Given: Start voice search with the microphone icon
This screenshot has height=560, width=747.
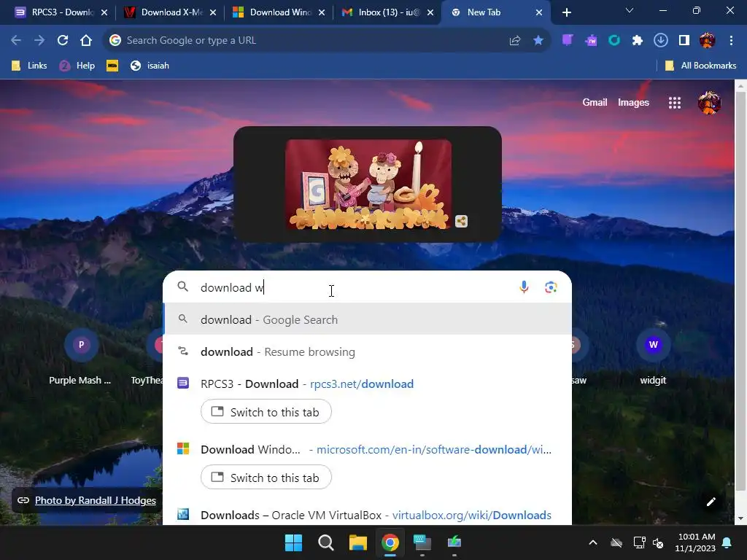Looking at the screenshot, I should [524, 287].
